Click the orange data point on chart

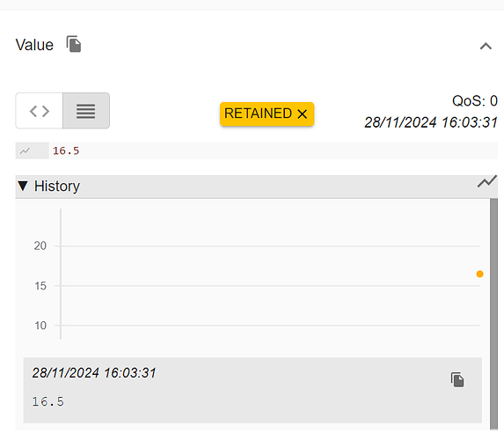(x=479, y=274)
